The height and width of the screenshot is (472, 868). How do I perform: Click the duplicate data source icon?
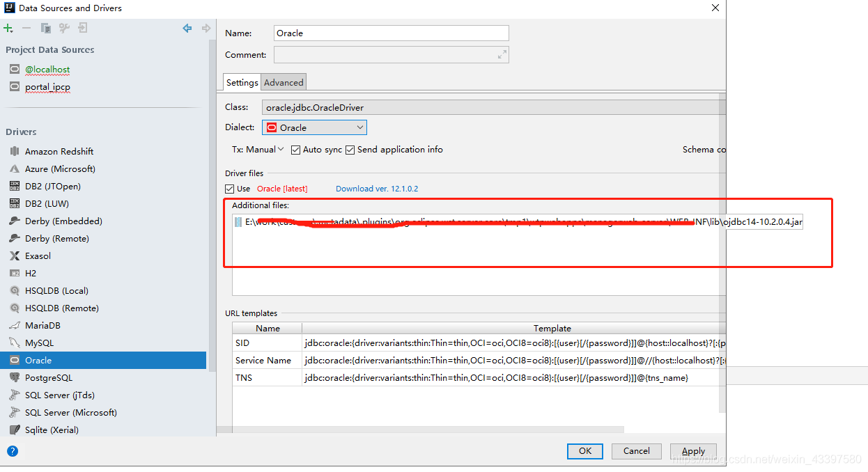(45, 29)
